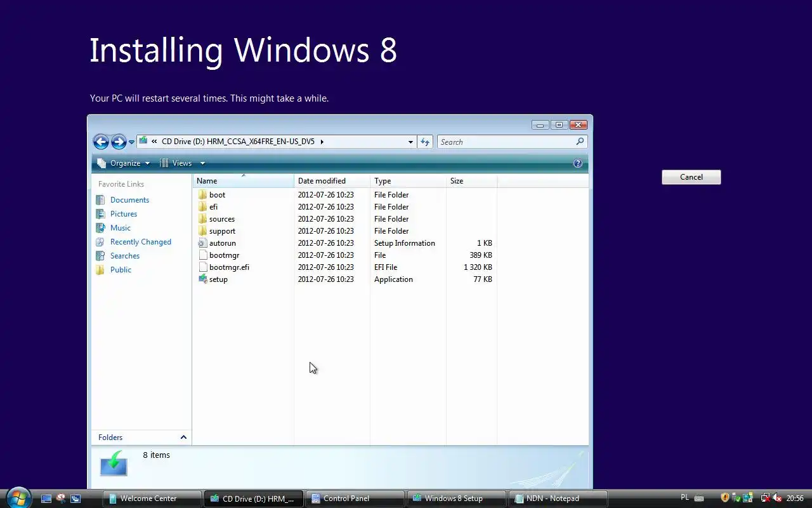Click the EFI File type cell
This screenshot has height=508, width=812.
[386, 267]
